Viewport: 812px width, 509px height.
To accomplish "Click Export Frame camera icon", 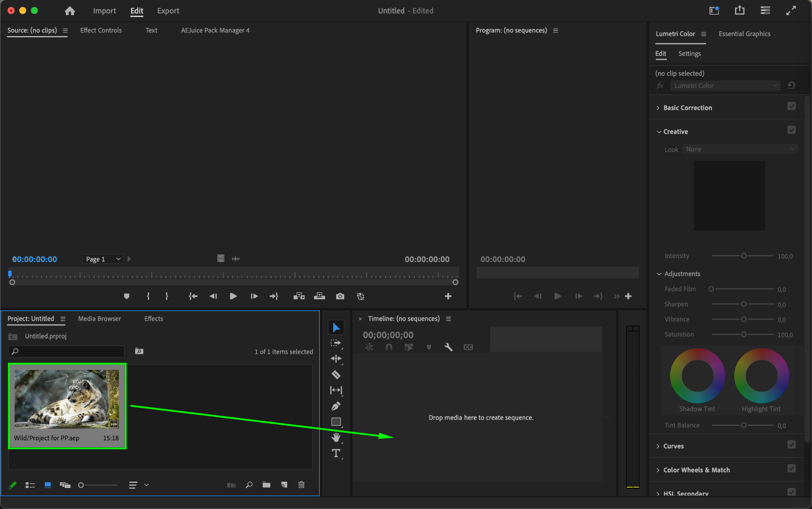I will tap(340, 296).
